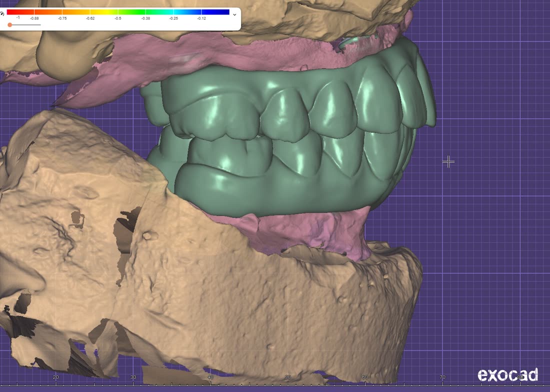Viewport: 550px width, 392px height.
Task: Click the orange distance slider handle
Action: coord(10,25)
